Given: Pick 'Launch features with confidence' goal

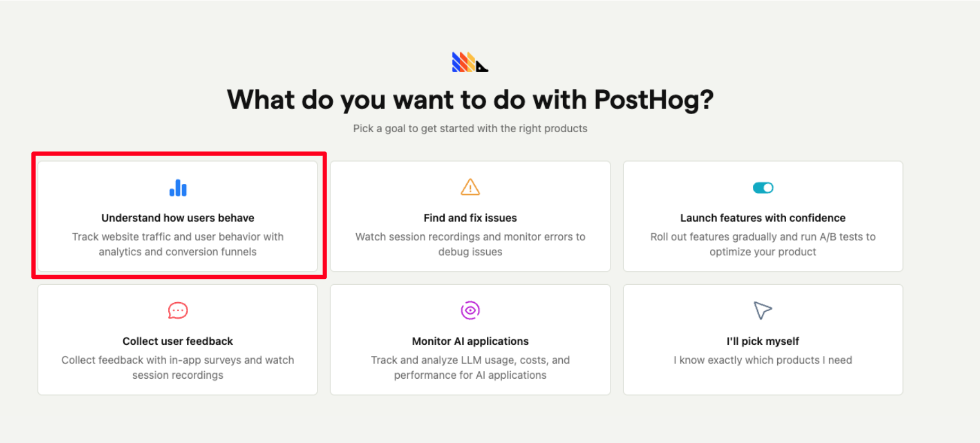Looking at the screenshot, I should click(763, 217).
